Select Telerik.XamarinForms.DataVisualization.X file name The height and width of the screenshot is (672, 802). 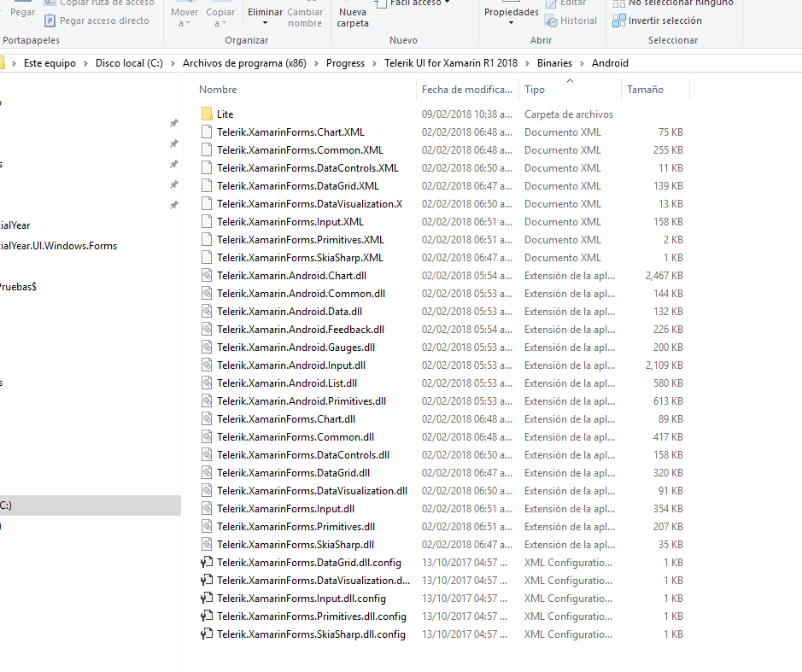(x=309, y=203)
